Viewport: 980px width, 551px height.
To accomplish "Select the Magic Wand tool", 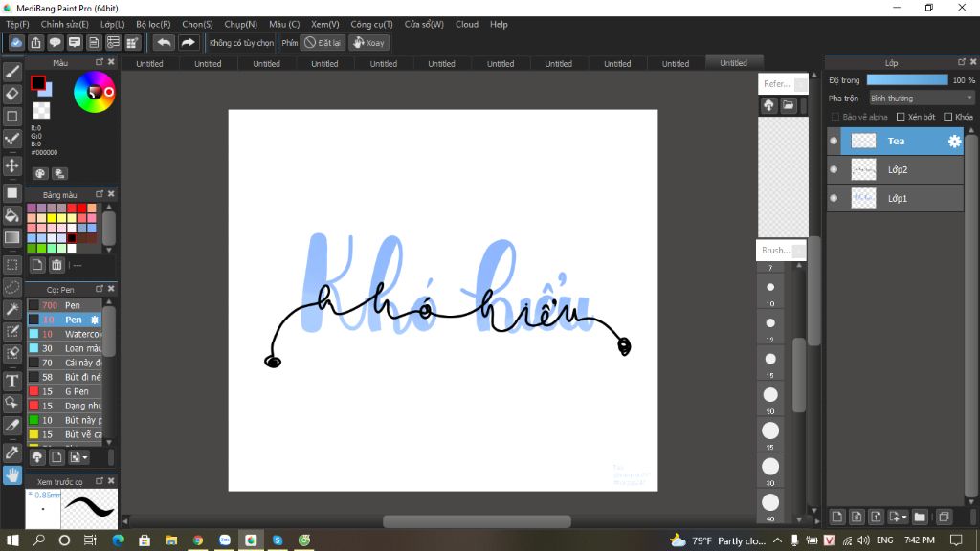I will coord(11,309).
